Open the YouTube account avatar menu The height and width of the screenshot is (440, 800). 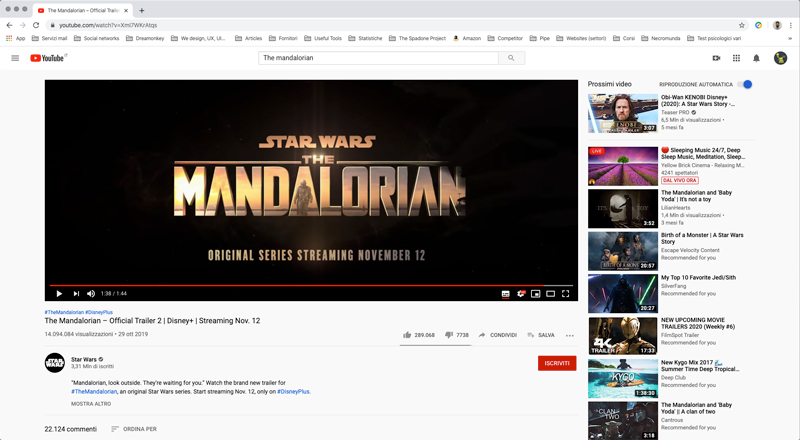[x=780, y=58]
